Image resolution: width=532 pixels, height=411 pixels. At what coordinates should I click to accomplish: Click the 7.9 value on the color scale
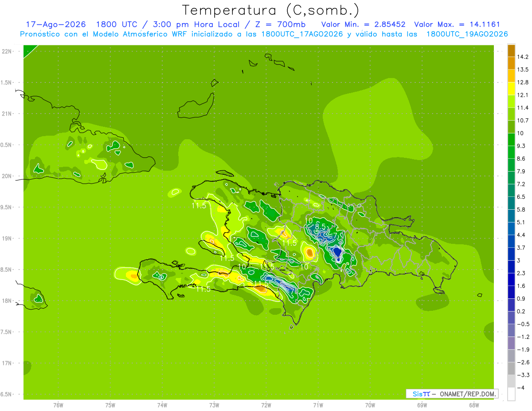tap(521, 172)
